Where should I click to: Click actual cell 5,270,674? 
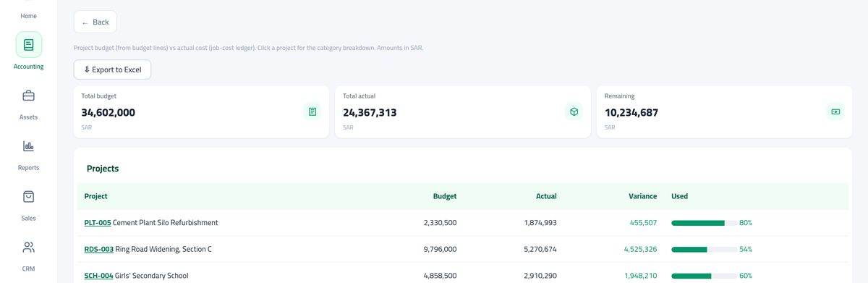540,249
